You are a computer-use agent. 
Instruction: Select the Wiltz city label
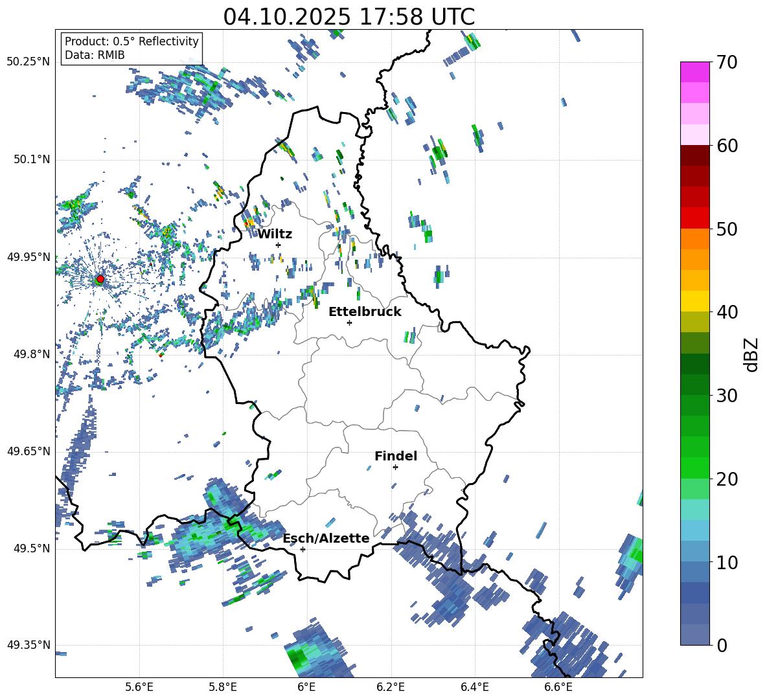275,234
